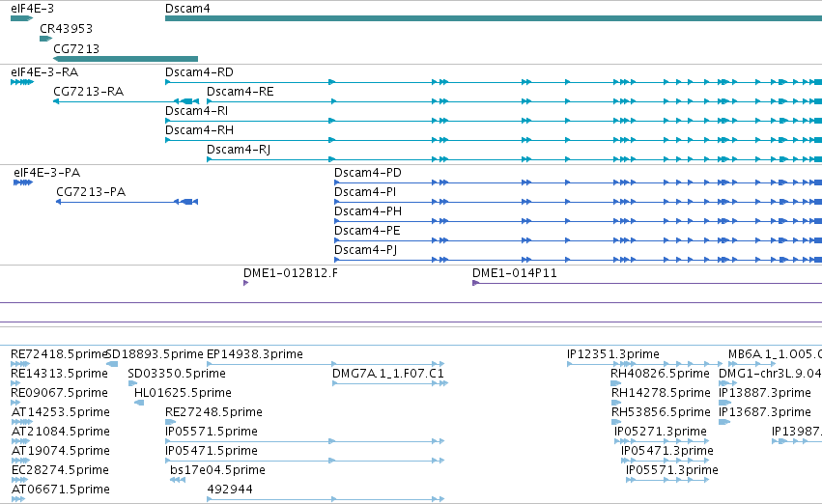Select EST label IP05271.3prime

pyautogui.click(x=661, y=432)
